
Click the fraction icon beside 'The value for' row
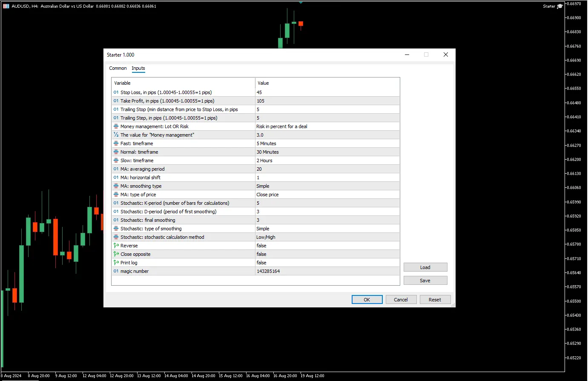[116, 135]
